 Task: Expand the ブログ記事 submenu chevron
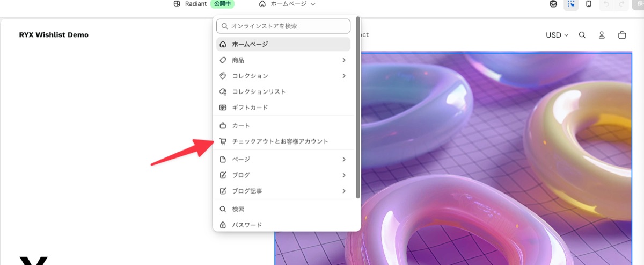pyautogui.click(x=344, y=191)
